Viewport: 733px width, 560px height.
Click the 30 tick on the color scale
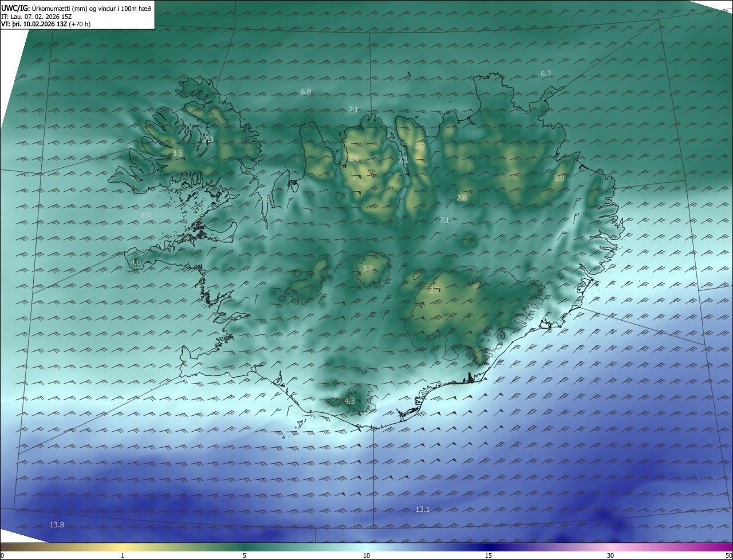(x=610, y=555)
